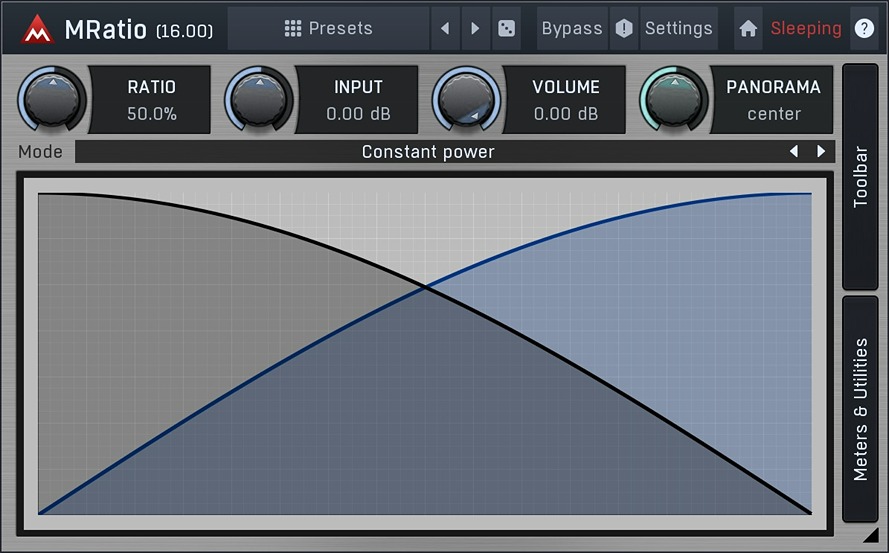Click the VOLUME 0.00 dB value field

[x=565, y=100]
